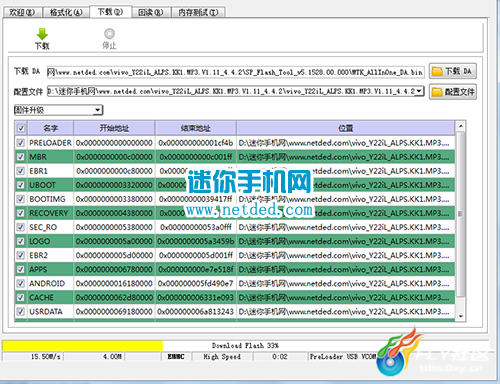The height and width of the screenshot is (384, 500).
Task: Click the Download Flash 33% progress label
Action: coord(245,346)
